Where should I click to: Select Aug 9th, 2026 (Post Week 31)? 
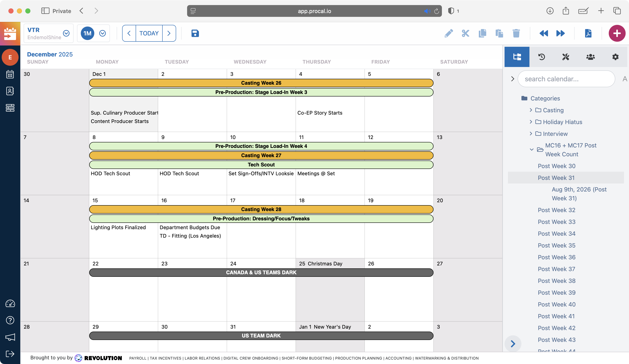pyautogui.click(x=579, y=194)
